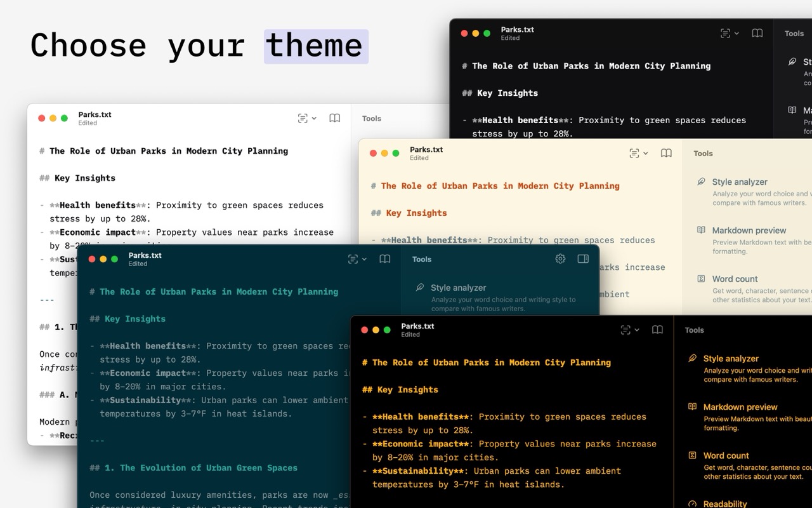Click orange Markdown preview icon in black window
812x508 pixels.
pyautogui.click(x=692, y=407)
